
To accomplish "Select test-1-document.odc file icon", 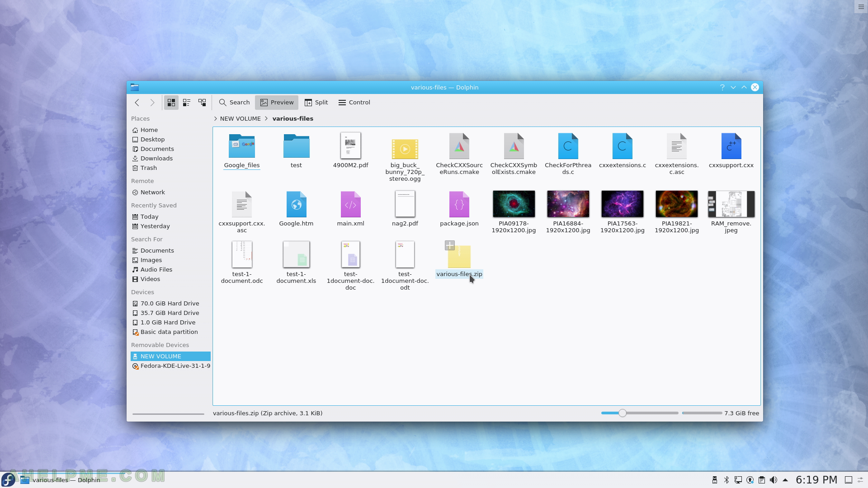I will [x=242, y=254].
